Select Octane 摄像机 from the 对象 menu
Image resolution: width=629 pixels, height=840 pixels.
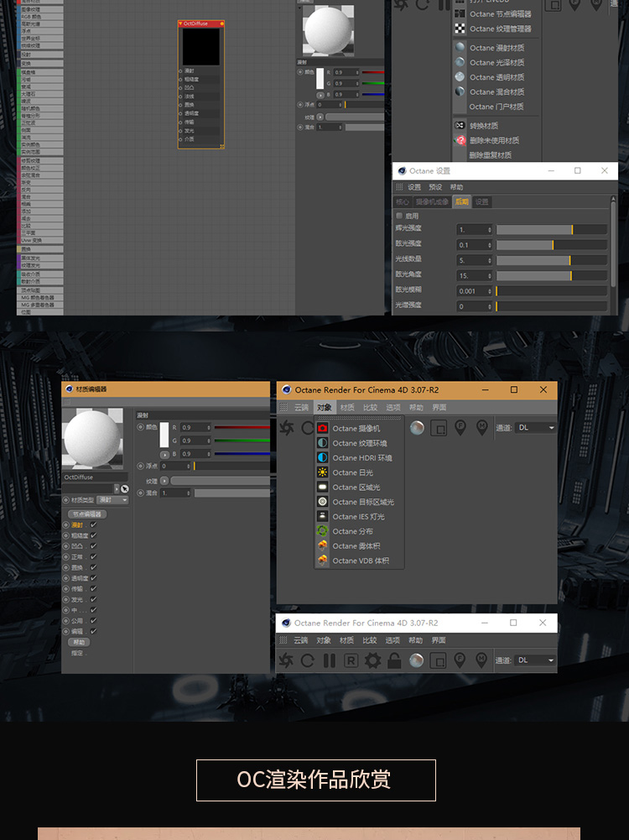coord(359,429)
